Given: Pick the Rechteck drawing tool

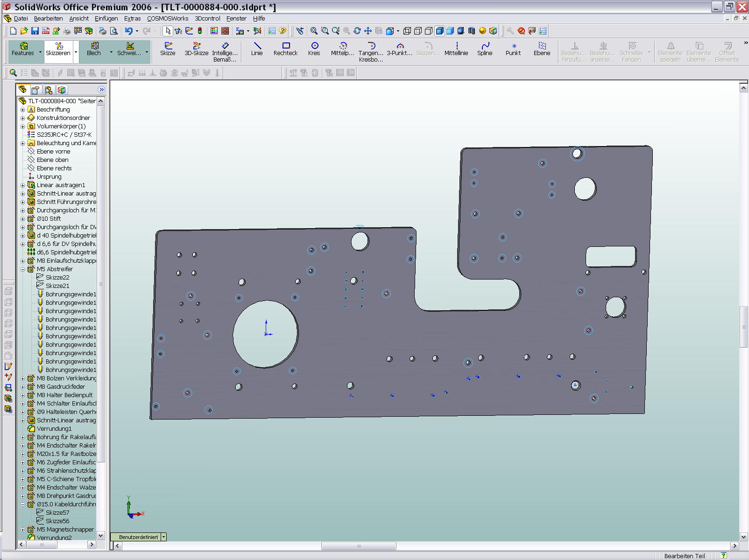Looking at the screenshot, I should 285,49.
